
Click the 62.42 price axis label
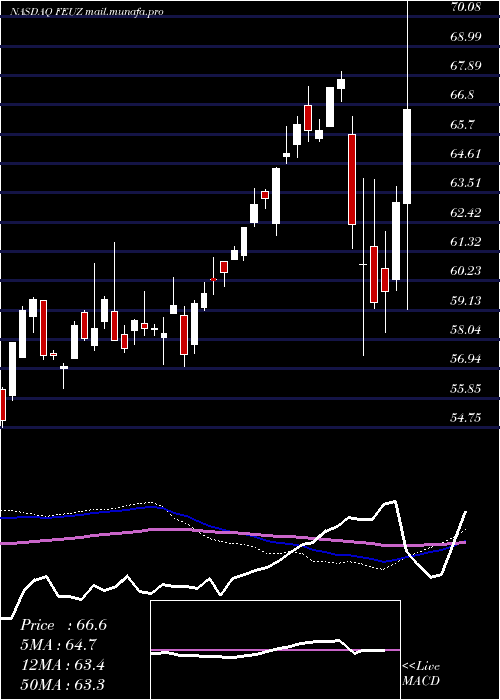coord(466,212)
